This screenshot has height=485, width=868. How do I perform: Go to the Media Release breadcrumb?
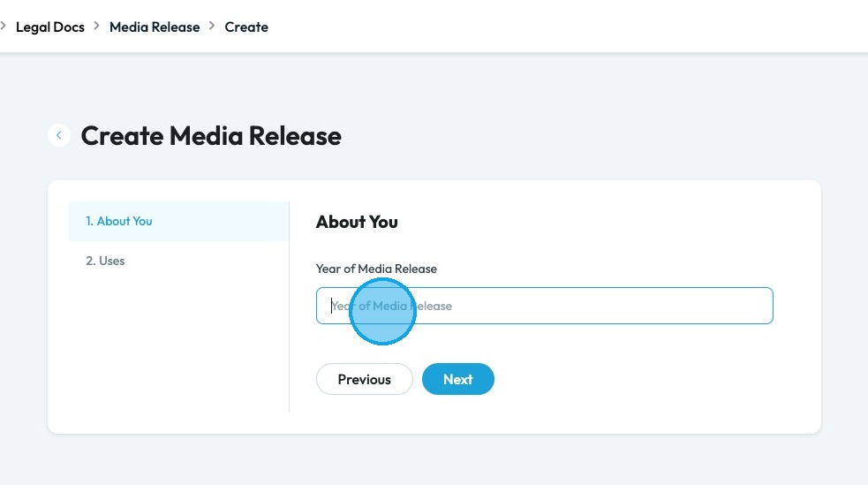click(x=155, y=27)
